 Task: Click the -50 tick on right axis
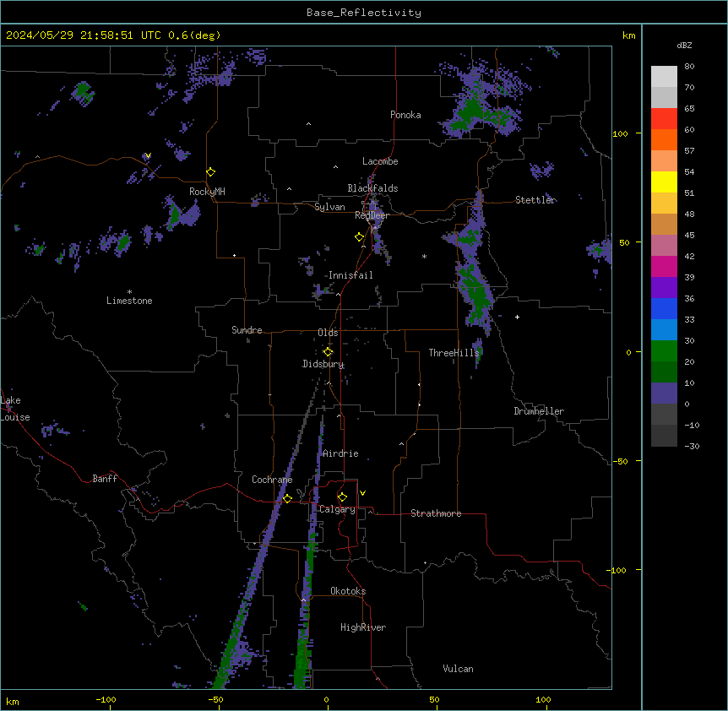coord(620,461)
